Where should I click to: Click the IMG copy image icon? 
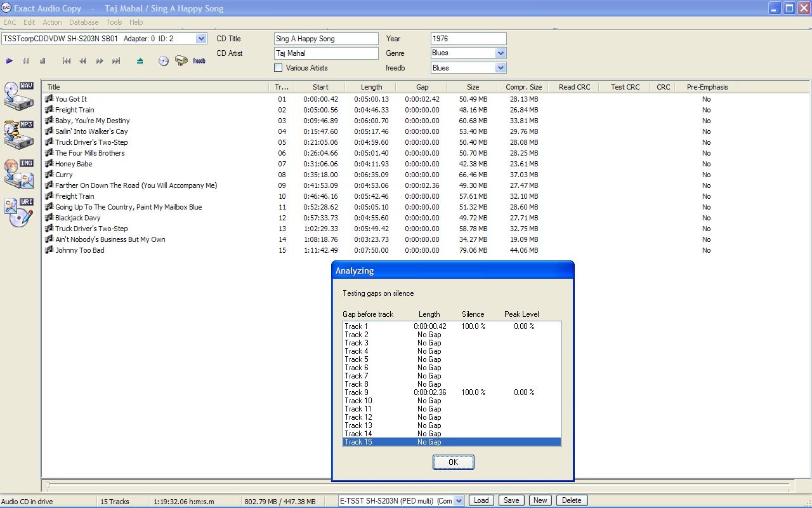tap(18, 174)
